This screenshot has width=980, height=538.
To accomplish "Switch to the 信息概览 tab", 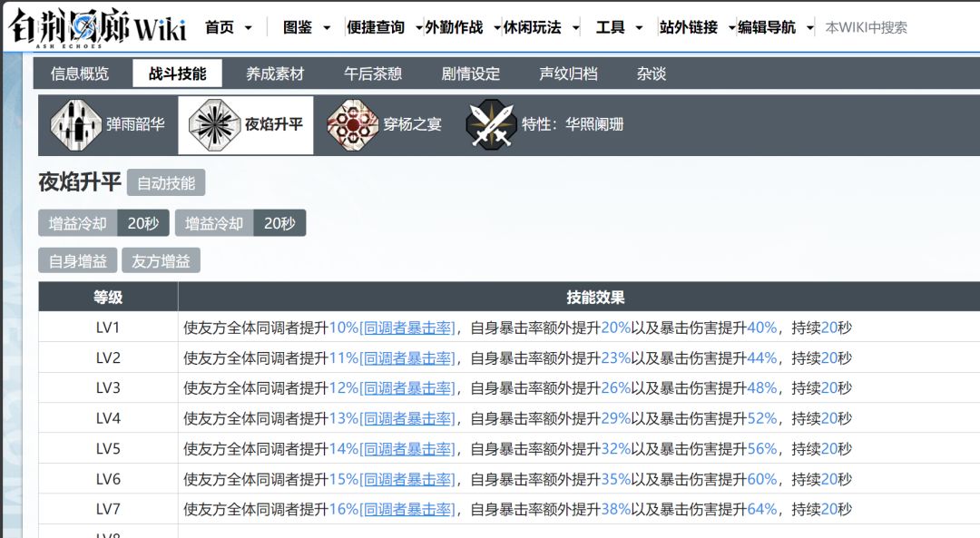I will [80, 73].
